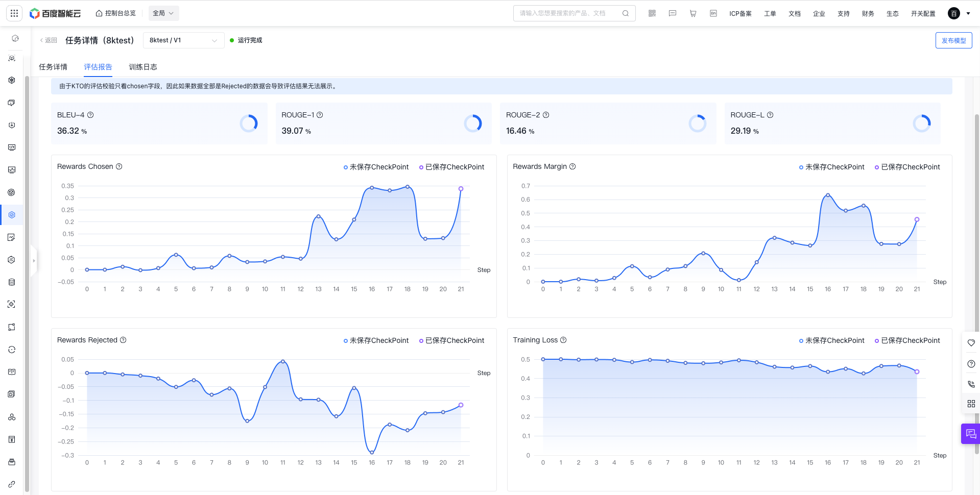Open the 工单 menu item
This screenshot has height=495, width=980.
(x=770, y=14)
